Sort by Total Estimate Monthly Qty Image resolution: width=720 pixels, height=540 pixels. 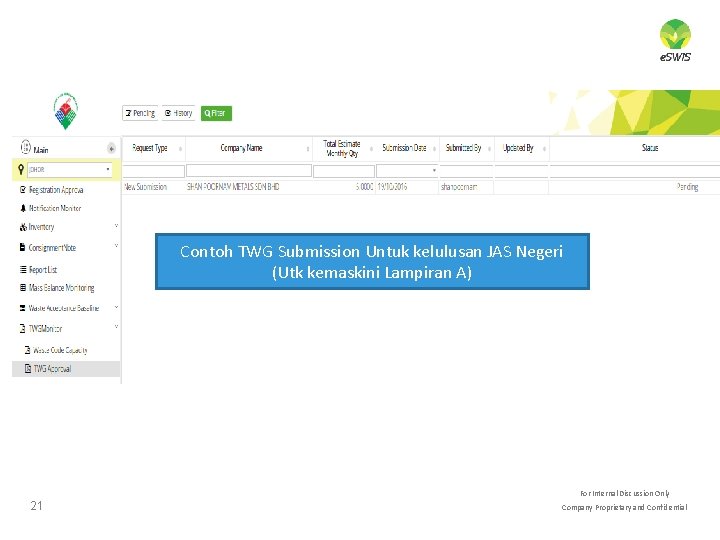pos(342,148)
